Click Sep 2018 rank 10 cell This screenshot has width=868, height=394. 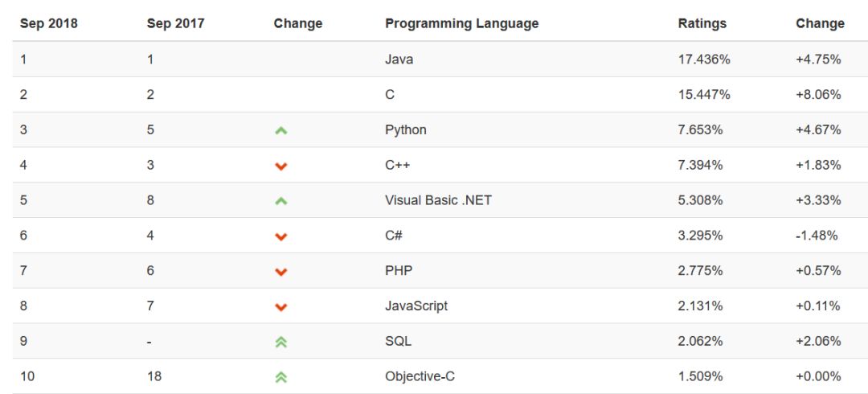27,376
